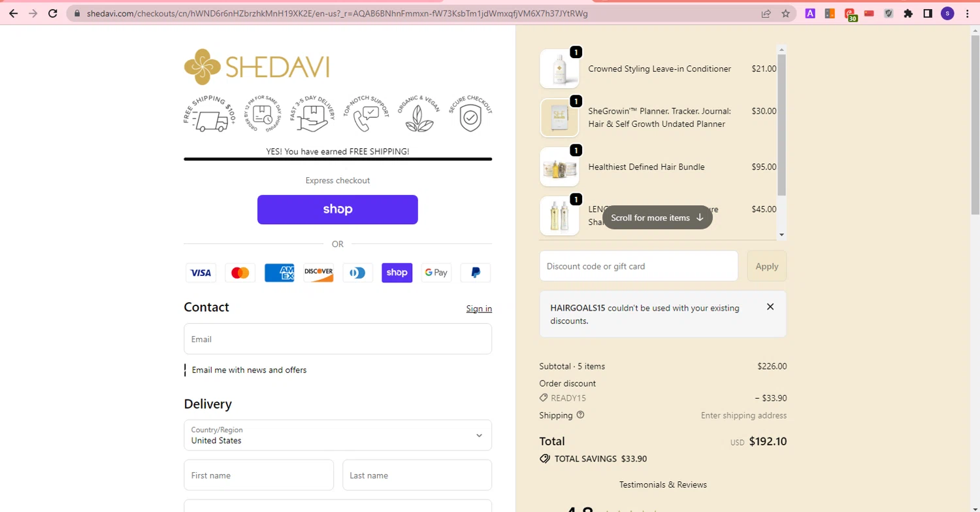Image resolution: width=980 pixels, height=512 pixels.
Task: Enable 'Email me with news and offers'
Action: click(186, 370)
